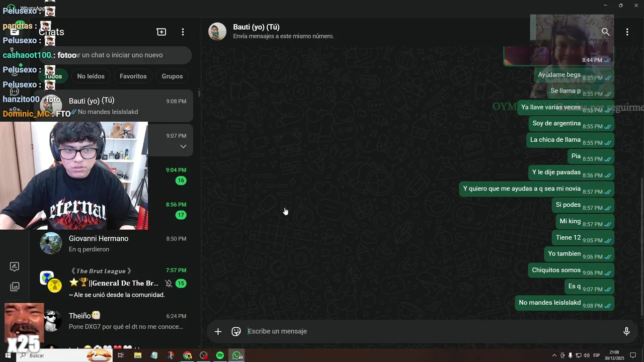Open the conversation three-dot options menu
The height and width of the screenshot is (362, 644).
(627, 32)
